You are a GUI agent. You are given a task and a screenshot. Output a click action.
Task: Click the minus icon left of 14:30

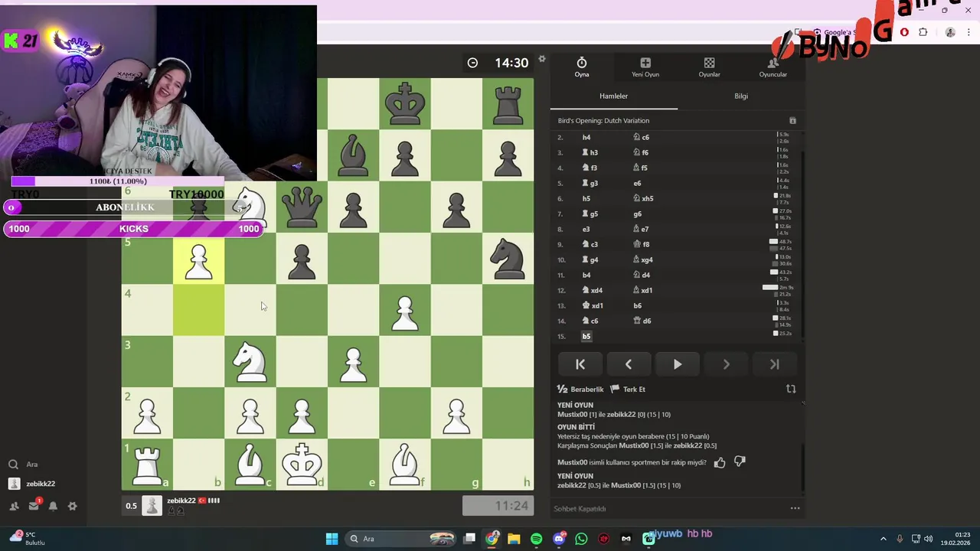pyautogui.click(x=472, y=63)
